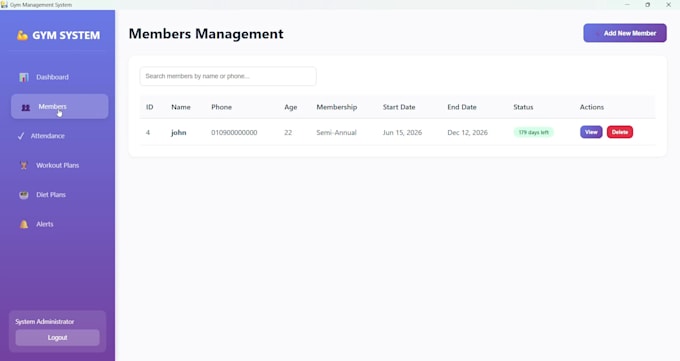Image resolution: width=680 pixels, height=361 pixels.
Task: Click the Actions column header
Action: tap(592, 107)
